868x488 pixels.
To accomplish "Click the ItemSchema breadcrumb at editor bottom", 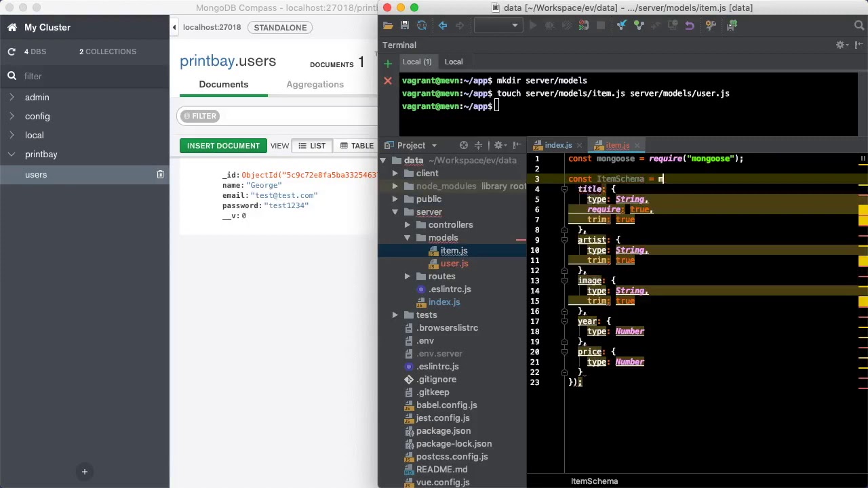I will [x=594, y=481].
